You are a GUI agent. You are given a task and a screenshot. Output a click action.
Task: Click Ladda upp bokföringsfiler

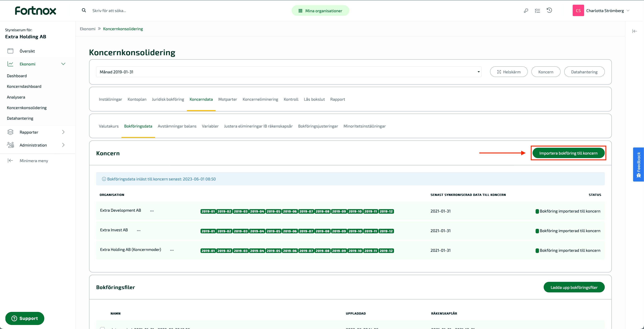574,287
